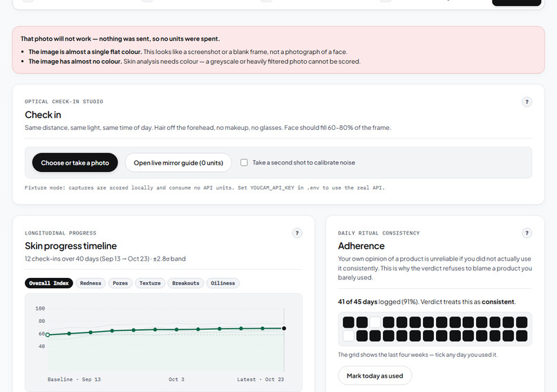
Task: Click the 'Fixture mode' note text
Action: click(205, 187)
